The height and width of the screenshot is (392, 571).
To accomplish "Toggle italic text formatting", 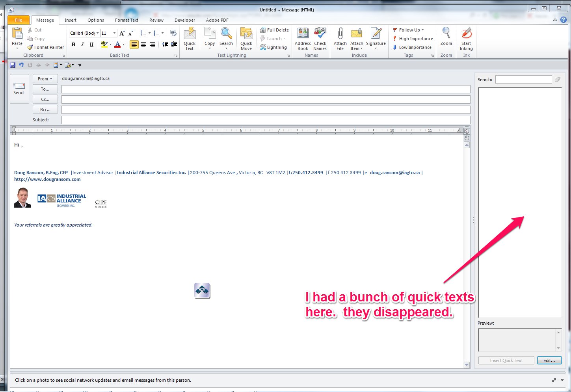I will click(x=82, y=45).
